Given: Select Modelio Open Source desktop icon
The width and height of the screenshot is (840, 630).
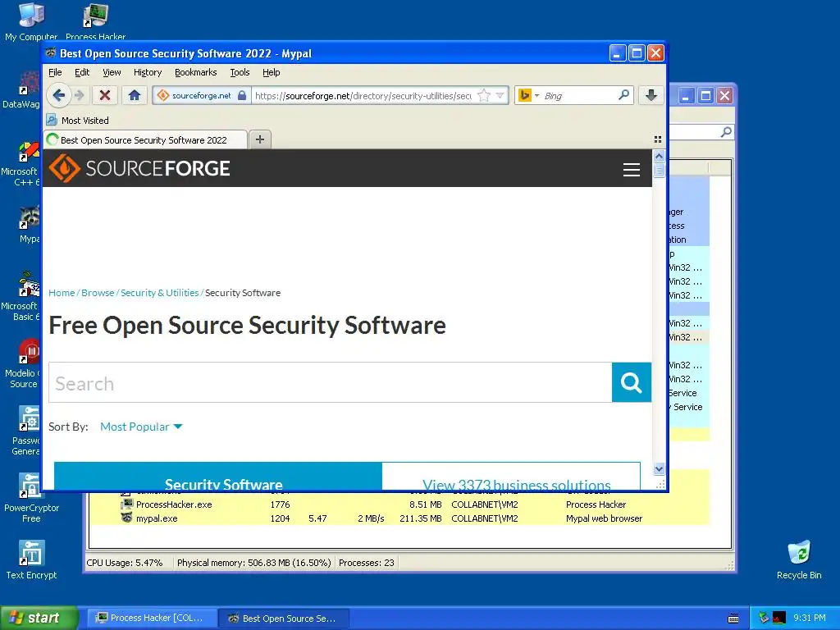Looking at the screenshot, I should tap(24, 364).
